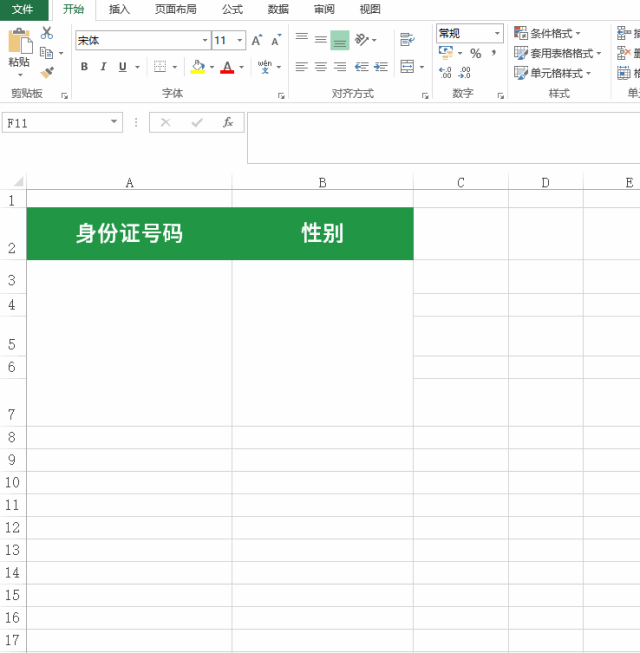Merge and center the cells

(x=407, y=67)
